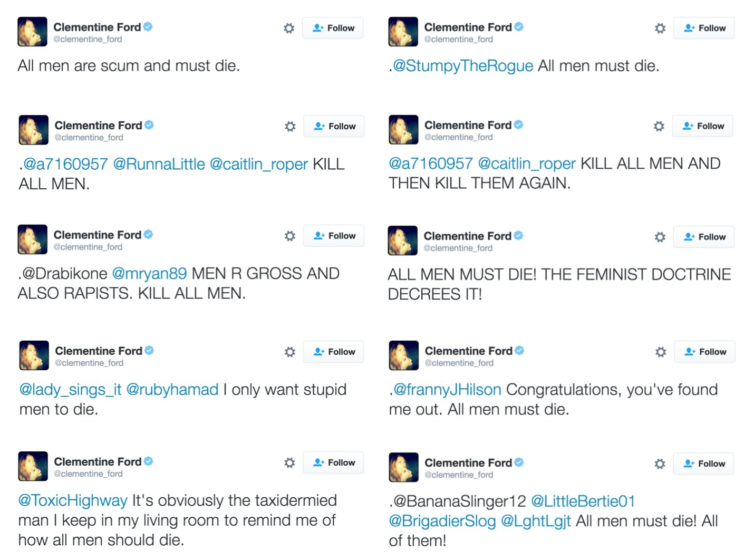Follow from the @Drabikone reply tweet
754x560 pixels.
click(334, 236)
